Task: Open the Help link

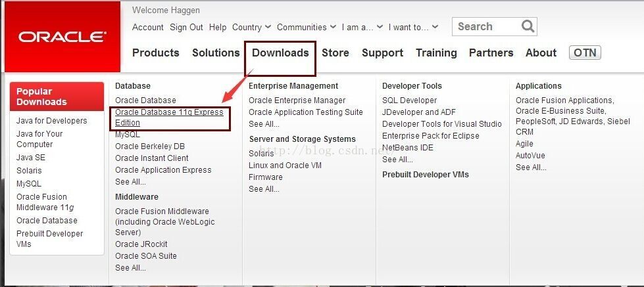Action: coord(218,27)
